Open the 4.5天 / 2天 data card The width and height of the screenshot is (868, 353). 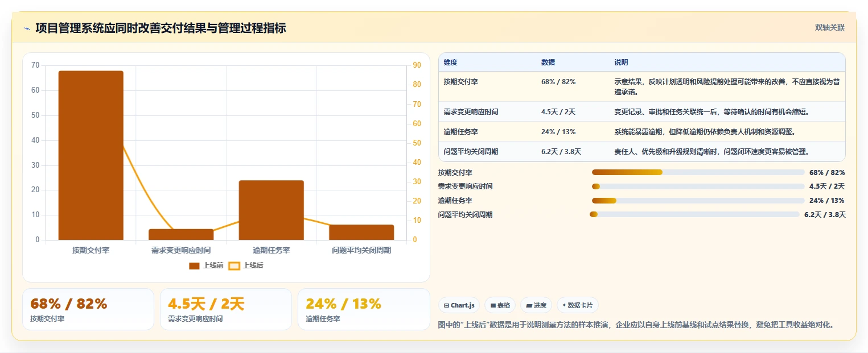226,309
